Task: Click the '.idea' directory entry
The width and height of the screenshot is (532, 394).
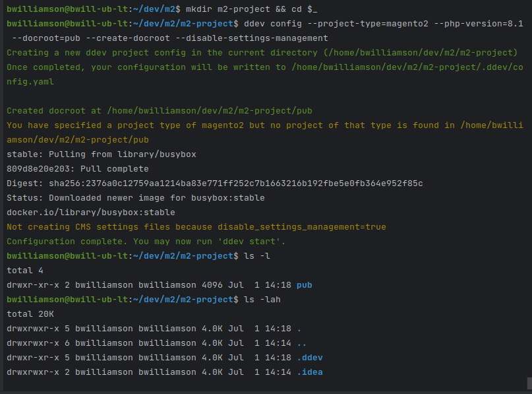Action: coord(309,372)
